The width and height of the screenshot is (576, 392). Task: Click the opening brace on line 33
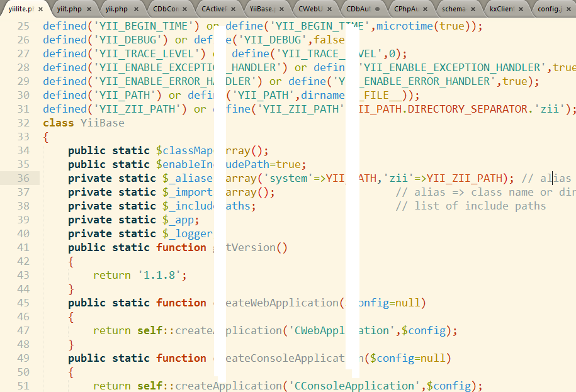(x=46, y=138)
